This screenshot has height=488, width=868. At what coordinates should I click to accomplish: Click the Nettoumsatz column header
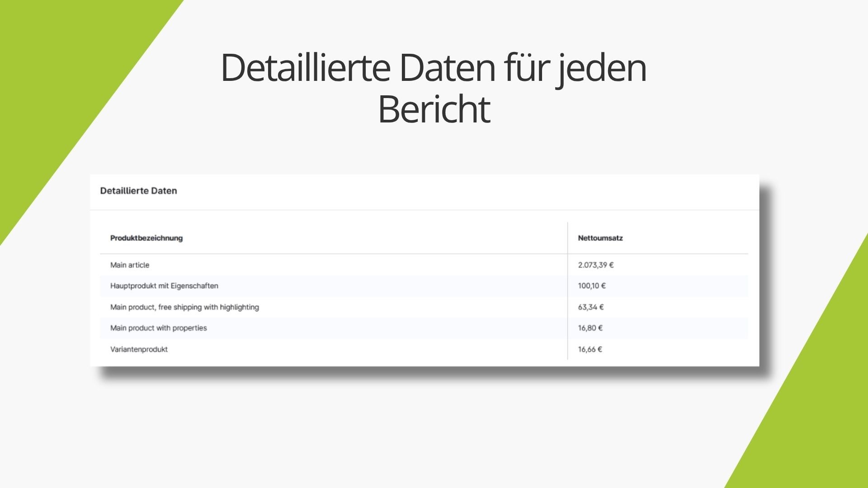pyautogui.click(x=600, y=238)
